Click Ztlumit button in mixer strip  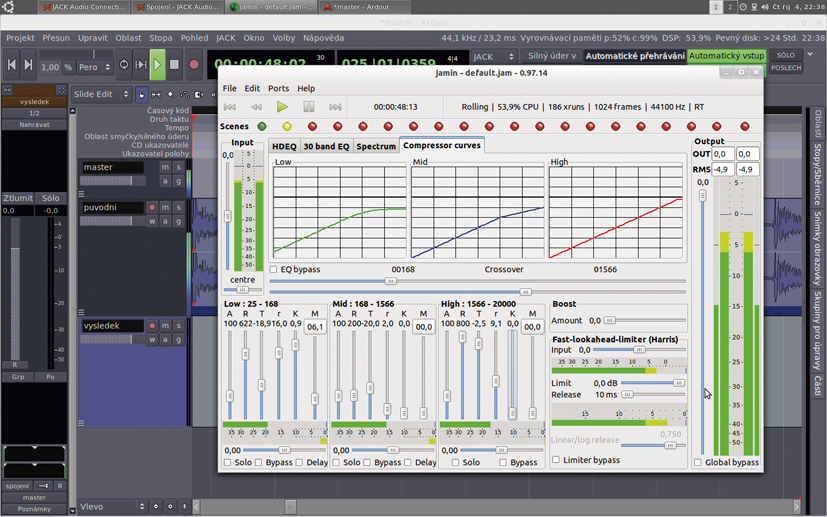click(18, 198)
